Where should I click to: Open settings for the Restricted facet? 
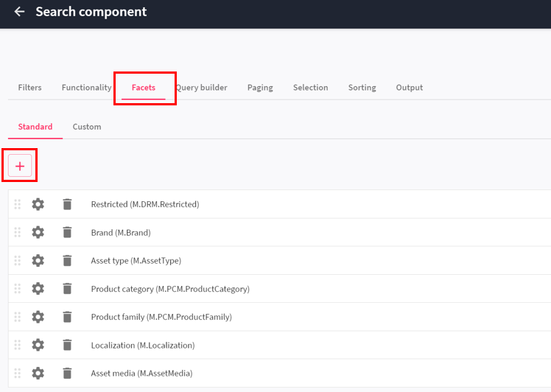click(x=38, y=204)
